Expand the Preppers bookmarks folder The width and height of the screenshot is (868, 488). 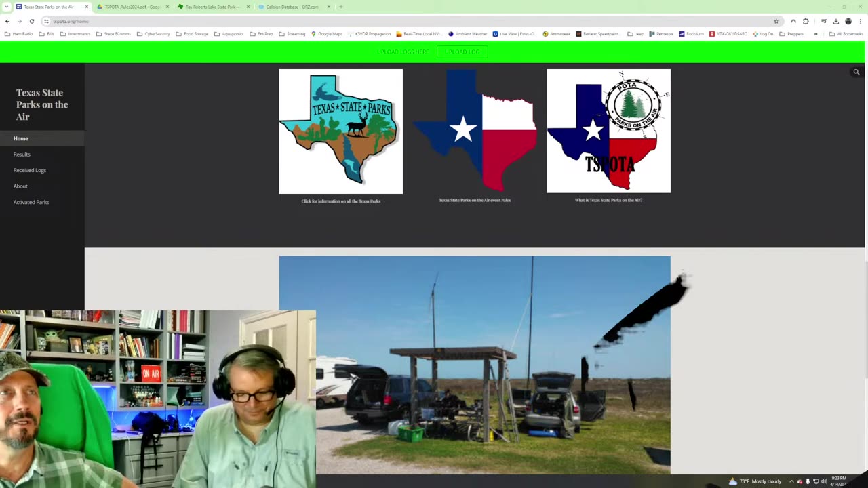792,34
